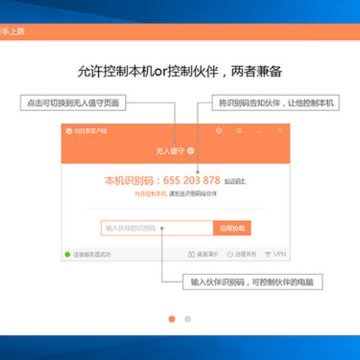The width and height of the screenshot is (360, 360).
Task: Open the 桌面演示 feature icon
Action: (x=203, y=254)
